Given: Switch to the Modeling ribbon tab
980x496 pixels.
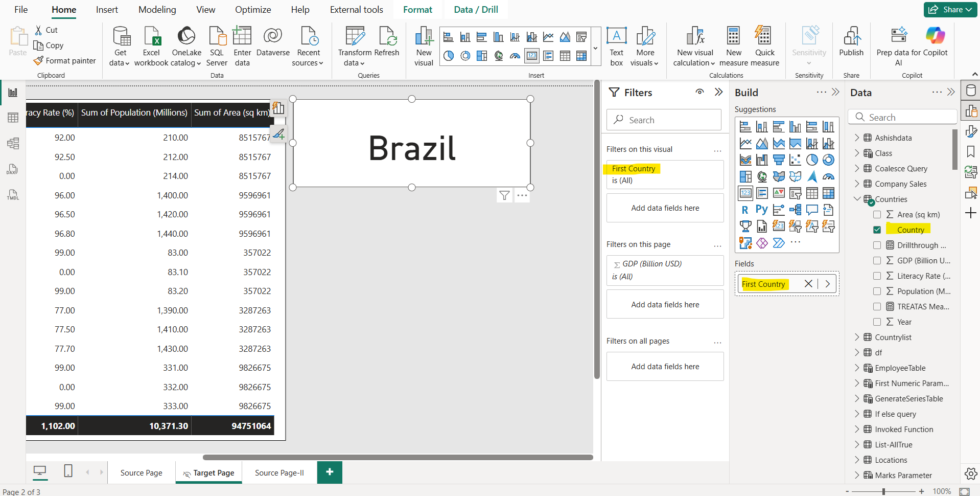Looking at the screenshot, I should (157, 9).
